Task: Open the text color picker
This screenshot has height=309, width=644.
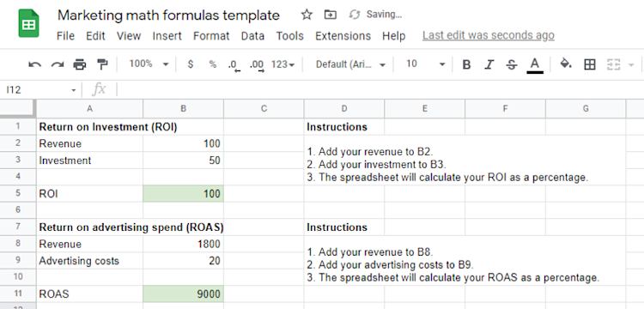Action: 535,65
